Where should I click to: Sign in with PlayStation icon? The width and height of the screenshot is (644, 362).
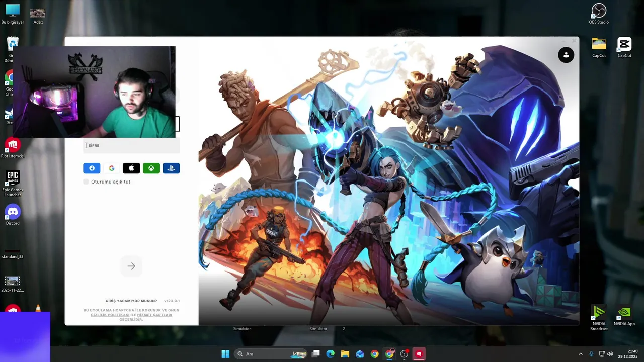click(x=171, y=168)
